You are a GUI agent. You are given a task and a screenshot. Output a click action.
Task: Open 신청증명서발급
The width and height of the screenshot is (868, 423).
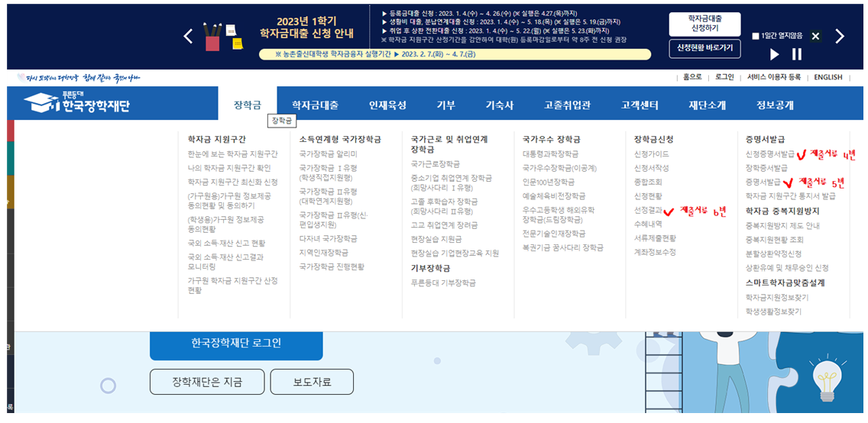point(770,153)
